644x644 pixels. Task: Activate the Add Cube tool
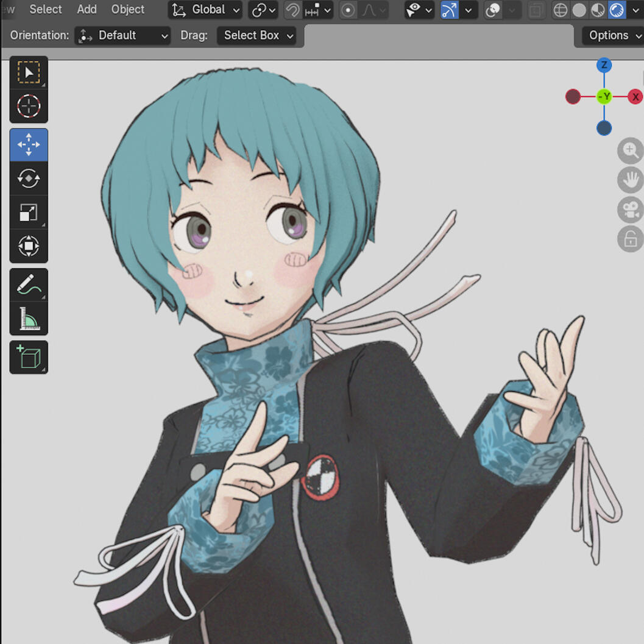[x=29, y=357]
